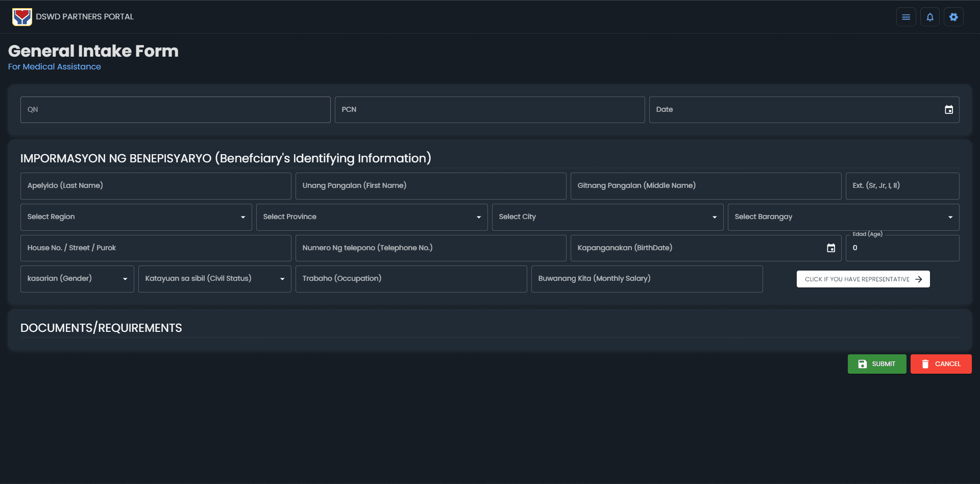Open the settings gear icon
The height and width of the screenshot is (484, 980).
coord(953,17)
